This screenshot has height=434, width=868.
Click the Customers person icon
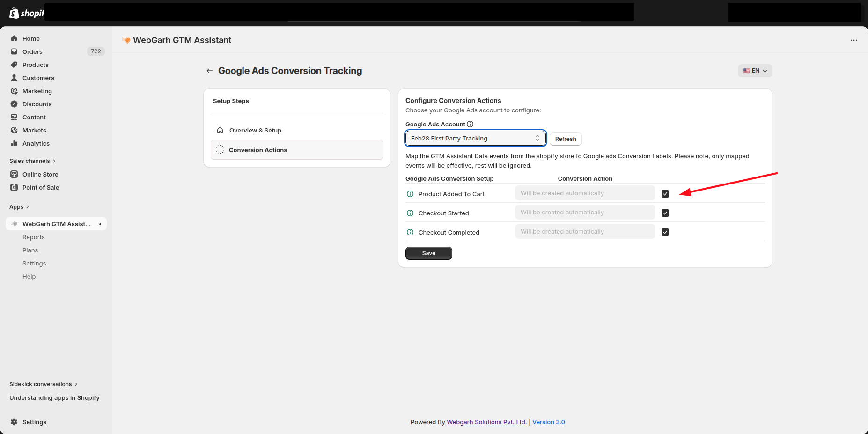[14, 78]
